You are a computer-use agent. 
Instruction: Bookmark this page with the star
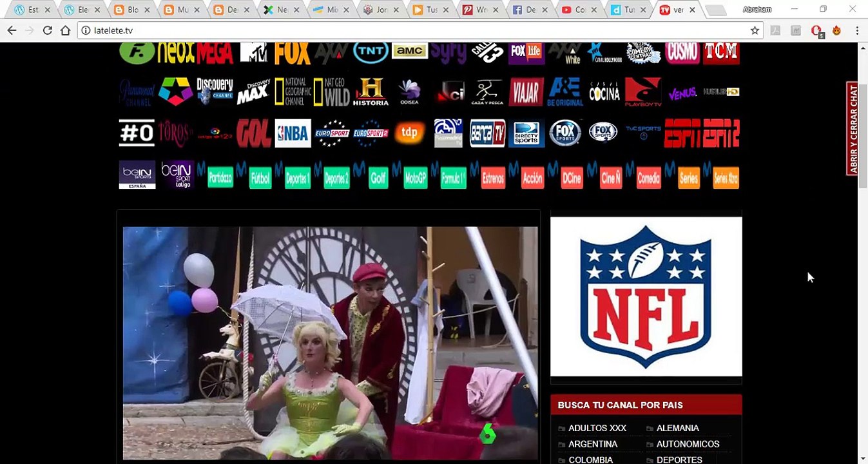[755, 30]
